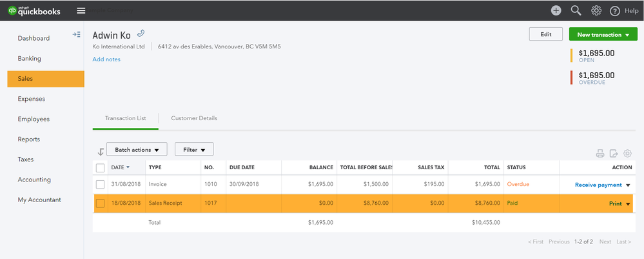Viewport: 644px width, 259px height.
Task: Open the Batch actions dropdown
Action: [137, 149]
